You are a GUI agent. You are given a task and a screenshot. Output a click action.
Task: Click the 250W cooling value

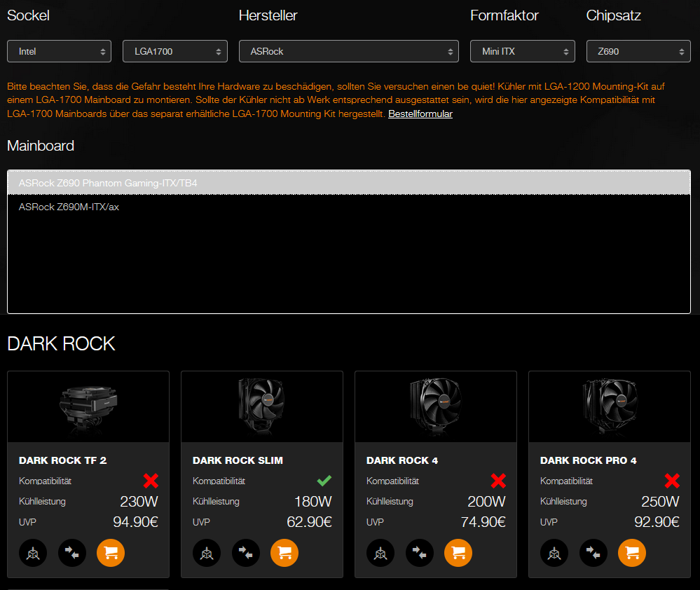660,501
